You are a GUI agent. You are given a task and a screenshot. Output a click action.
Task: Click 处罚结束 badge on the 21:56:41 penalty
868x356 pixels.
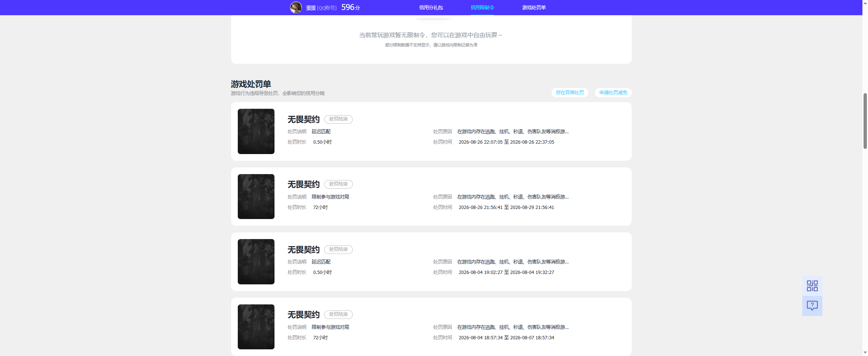(x=338, y=184)
